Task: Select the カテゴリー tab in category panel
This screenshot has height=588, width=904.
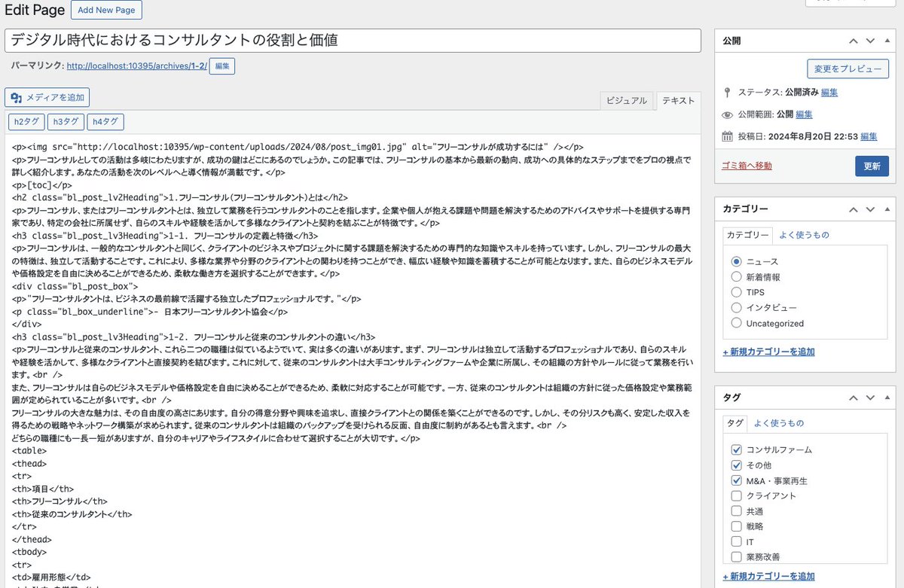Action: coord(747,235)
